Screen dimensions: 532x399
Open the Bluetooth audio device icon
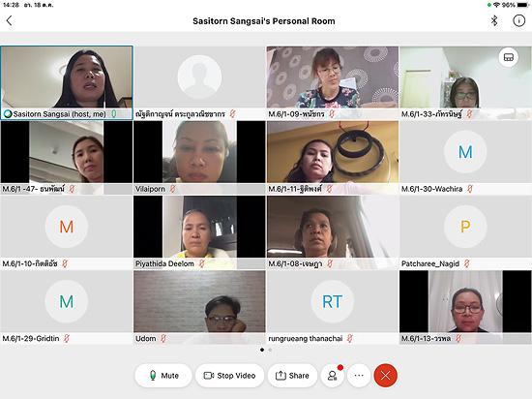(494, 20)
